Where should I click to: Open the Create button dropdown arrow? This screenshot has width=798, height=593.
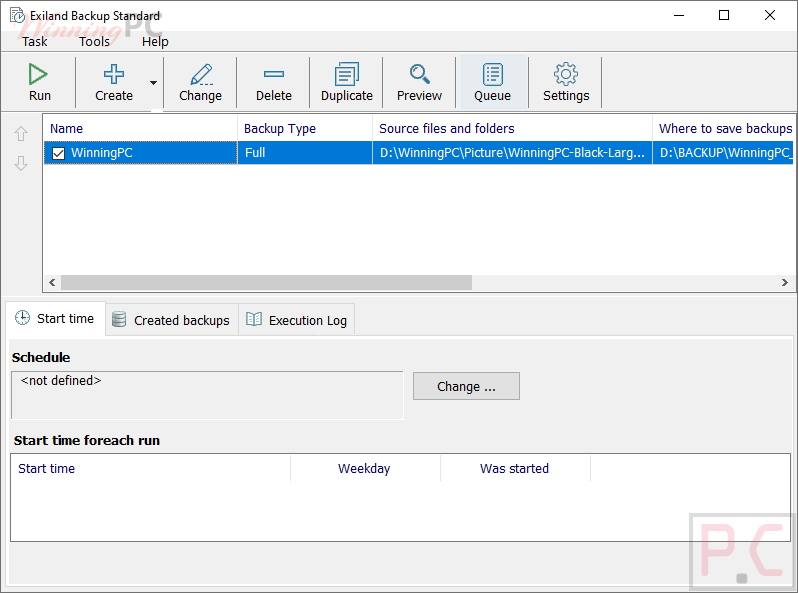(x=153, y=82)
